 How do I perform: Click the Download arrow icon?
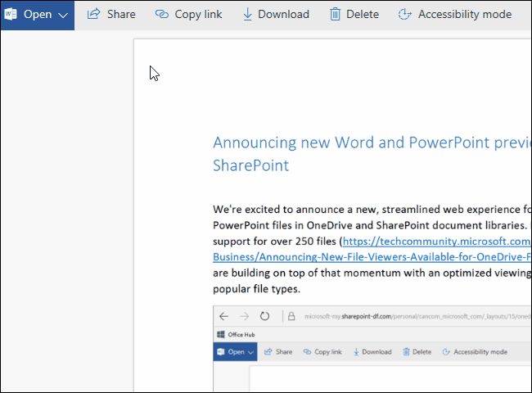click(x=248, y=14)
